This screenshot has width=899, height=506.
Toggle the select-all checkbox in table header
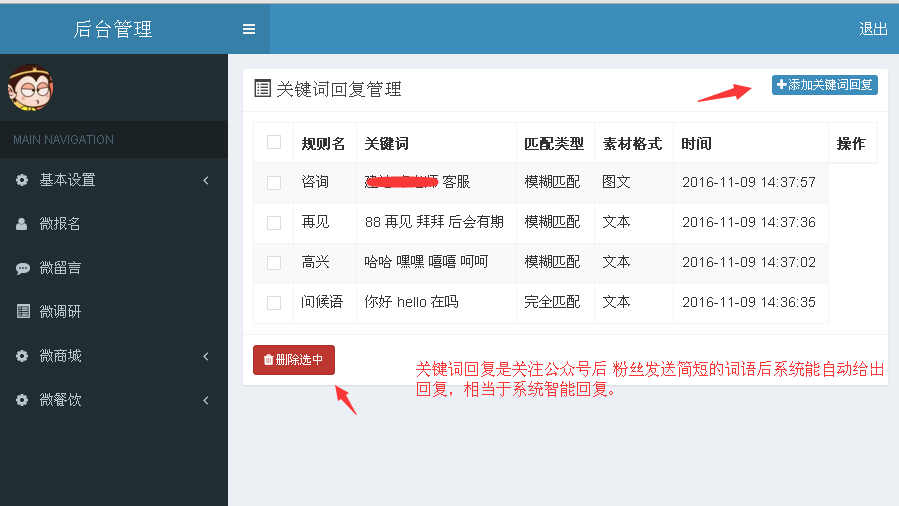click(x=274, y=142)
